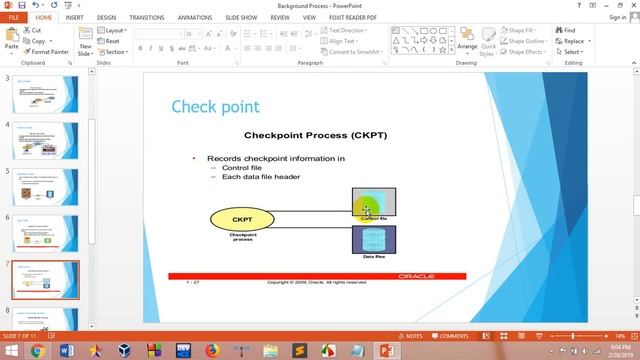Open the COMMENTS pane

pyautogui.click(x=450, y=336)
